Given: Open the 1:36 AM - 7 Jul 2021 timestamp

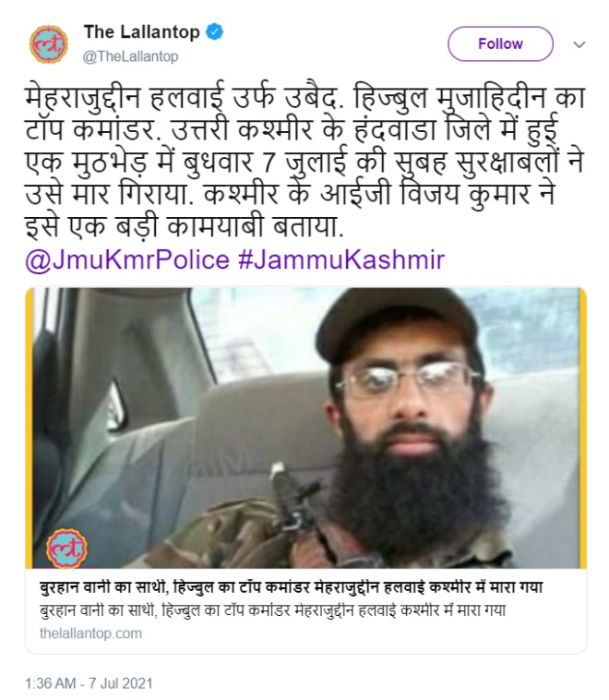Looking at the screenshot, I should (x=89, y=683).
